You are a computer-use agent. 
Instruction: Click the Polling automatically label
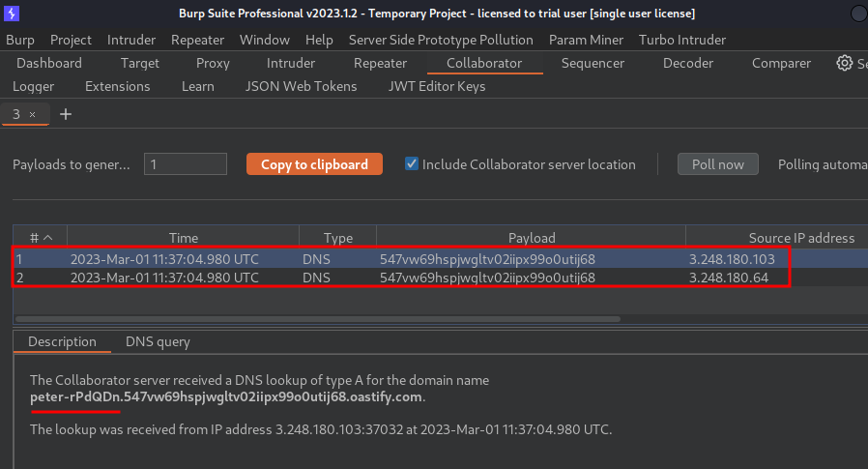[823, 164]
